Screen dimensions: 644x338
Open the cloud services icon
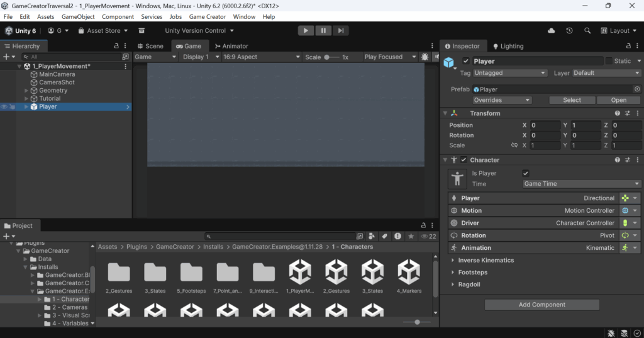pyautogui.click(x=552, y=30)
